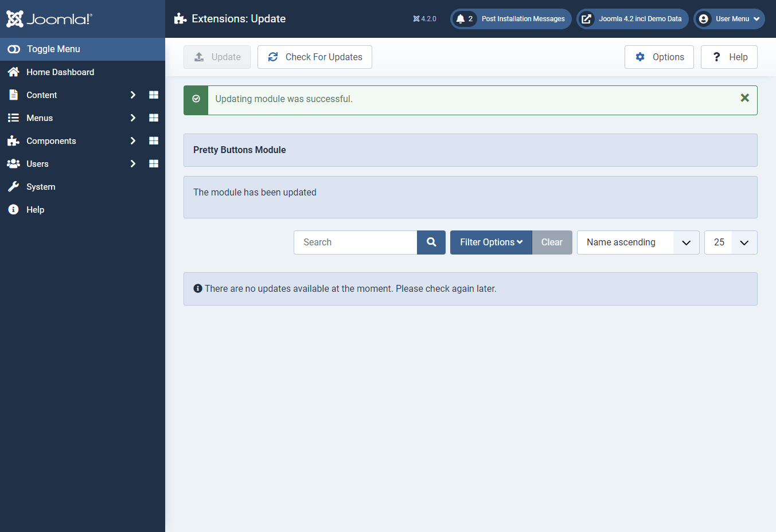
Task: Select the System wrench icon
Action: [x=13, y=186]
